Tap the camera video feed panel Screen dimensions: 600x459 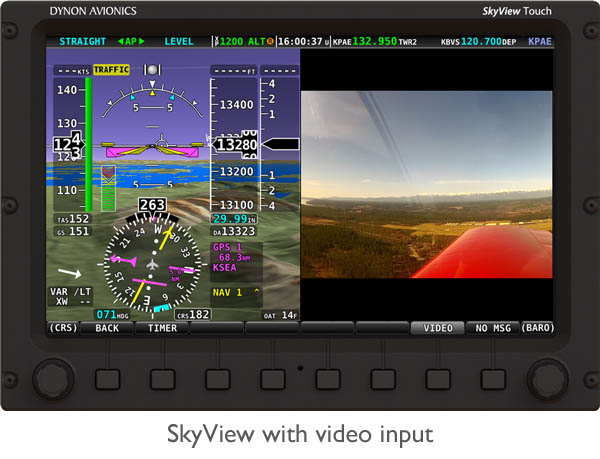coord(427,184)
